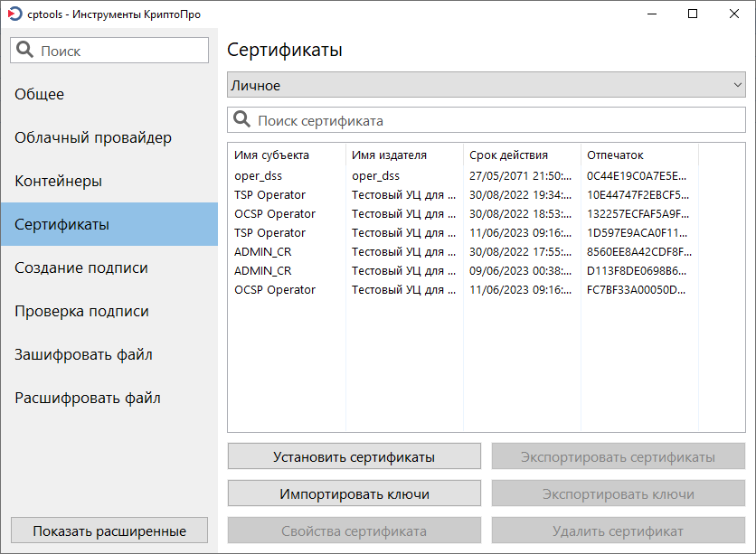Select the oper_dss certificate row

tap(463, 176)
